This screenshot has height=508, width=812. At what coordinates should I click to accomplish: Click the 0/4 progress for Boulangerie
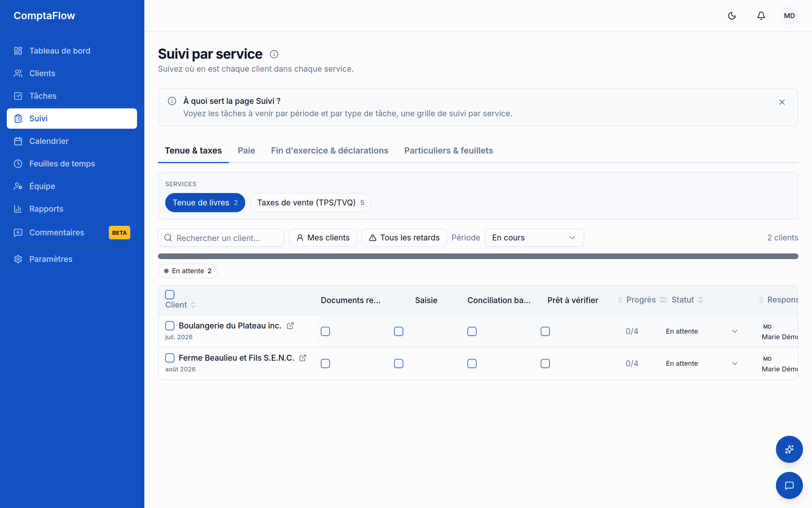click(x=632, y=331)
